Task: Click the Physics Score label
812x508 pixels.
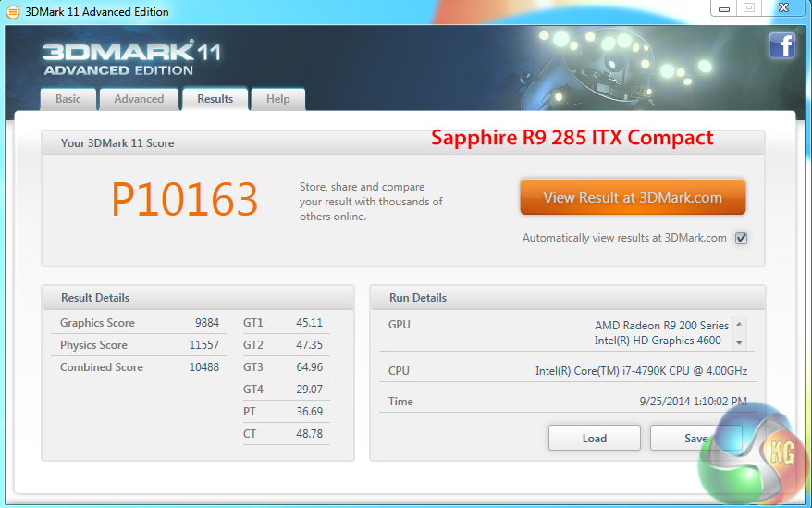Action: click(93, 345)
